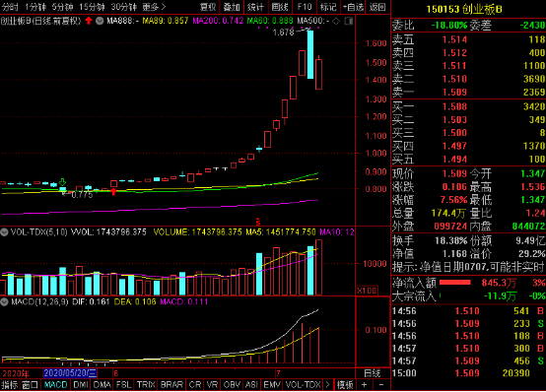
Task: Select the DMI indicator tab
Action: pyautogui.click(x=81, y=385)
